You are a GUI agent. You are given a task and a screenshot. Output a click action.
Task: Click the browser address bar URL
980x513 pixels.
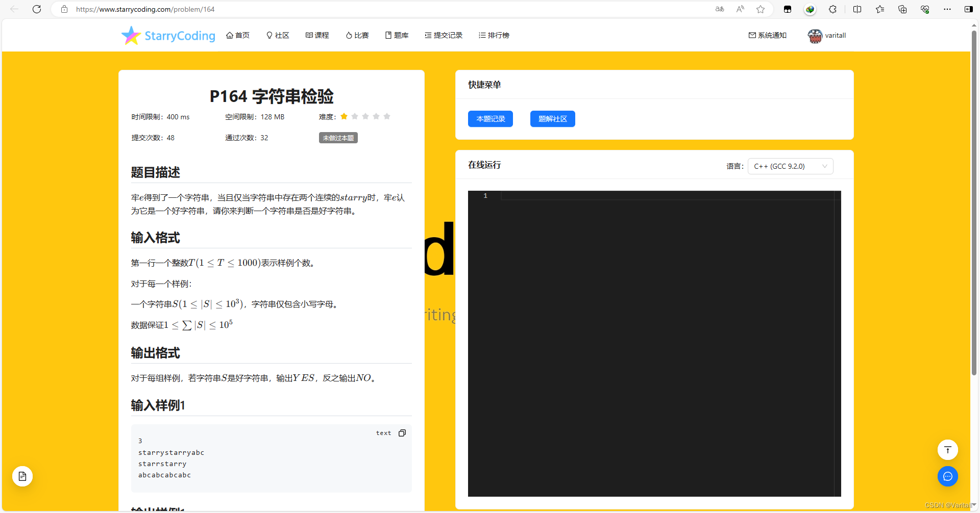coord(145,9)
